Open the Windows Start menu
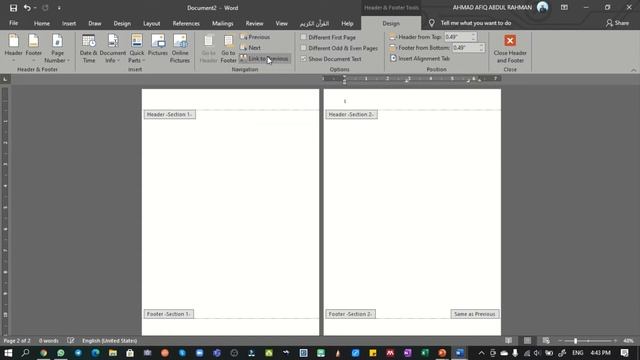Screen dimensions: 640x360 (x=8, y=353)
